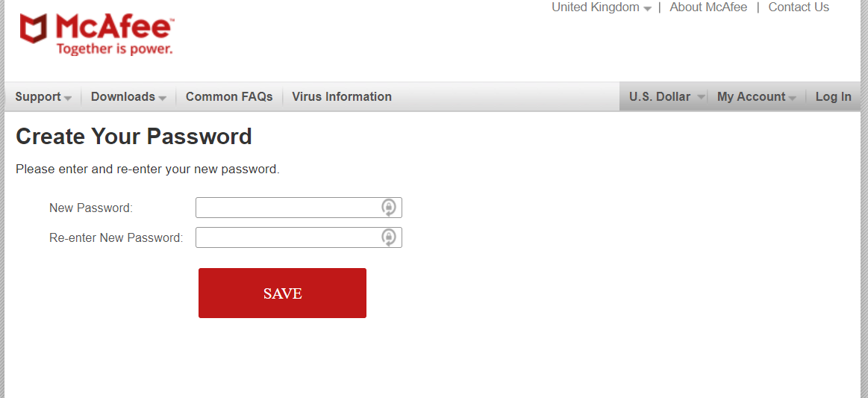Expand the U.S. Dollar currency arrow
The image size is (868, 398).
click(x=701, y=97)
